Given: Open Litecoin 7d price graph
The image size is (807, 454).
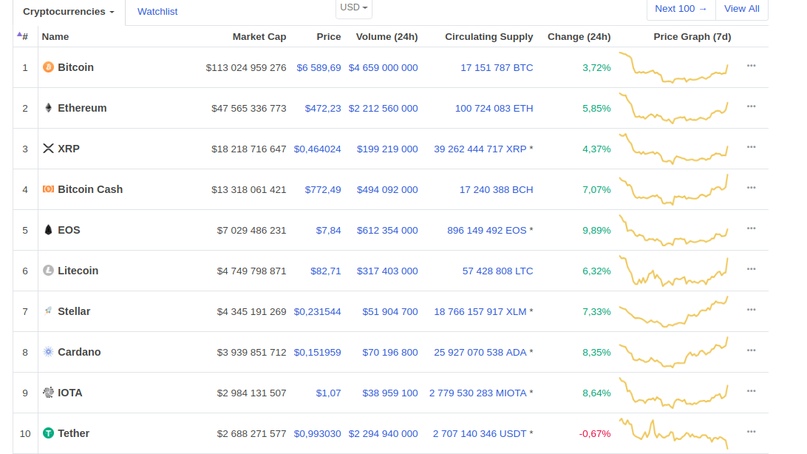Looking at the screenshot, I should [x=673, y=271].
